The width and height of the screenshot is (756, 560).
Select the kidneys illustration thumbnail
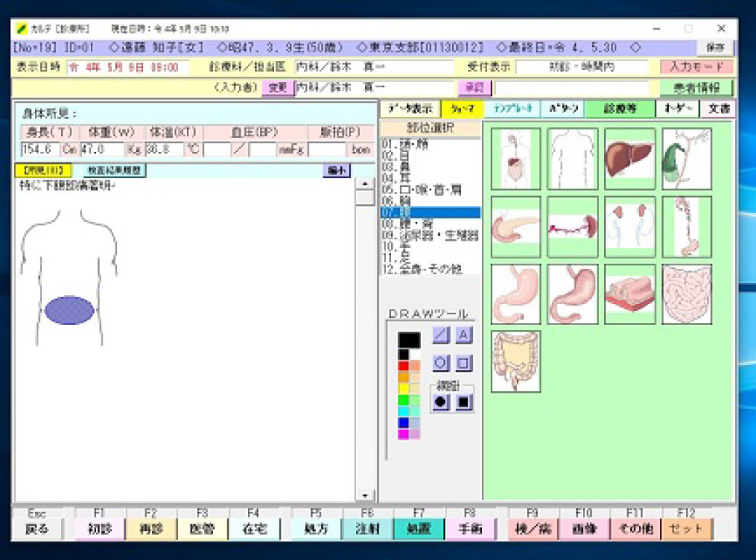coord(630,226)
